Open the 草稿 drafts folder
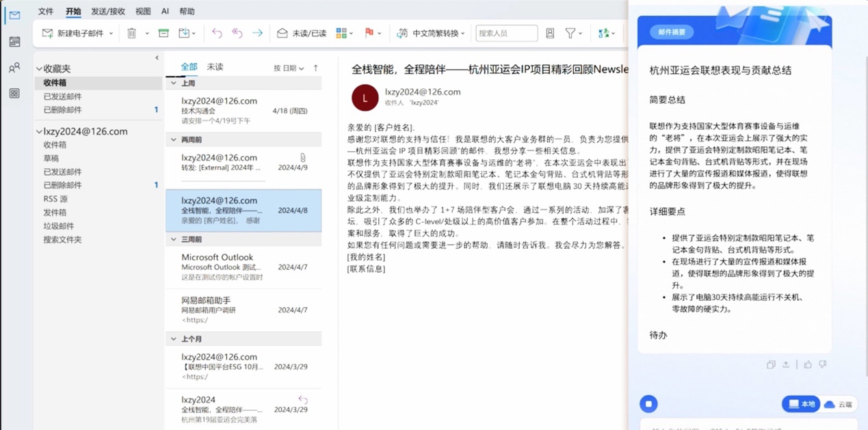Image resolution: width=868 pixels, height=430 pixels. [x=51, y=158]
